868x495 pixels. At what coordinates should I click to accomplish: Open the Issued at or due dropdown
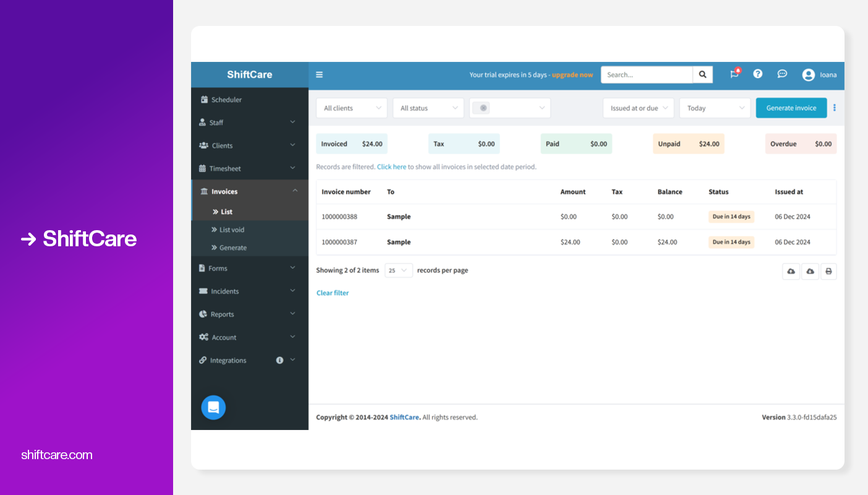click(639, 108)
